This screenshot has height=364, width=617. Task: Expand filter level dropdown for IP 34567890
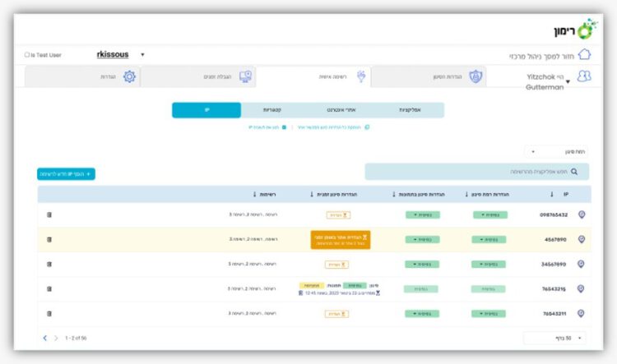[490, 265]
